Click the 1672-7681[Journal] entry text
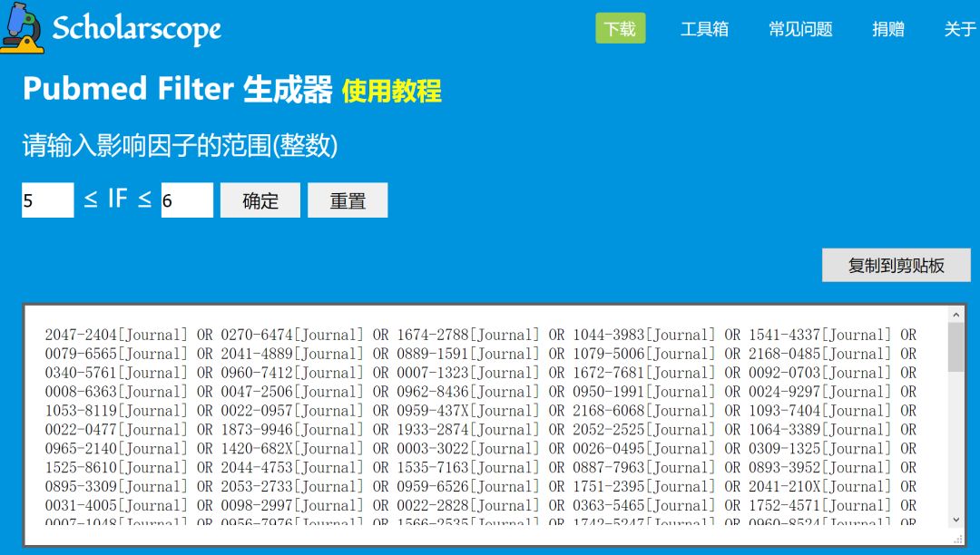The height and width of the screenshot is (555, 980). coord(643,373)
